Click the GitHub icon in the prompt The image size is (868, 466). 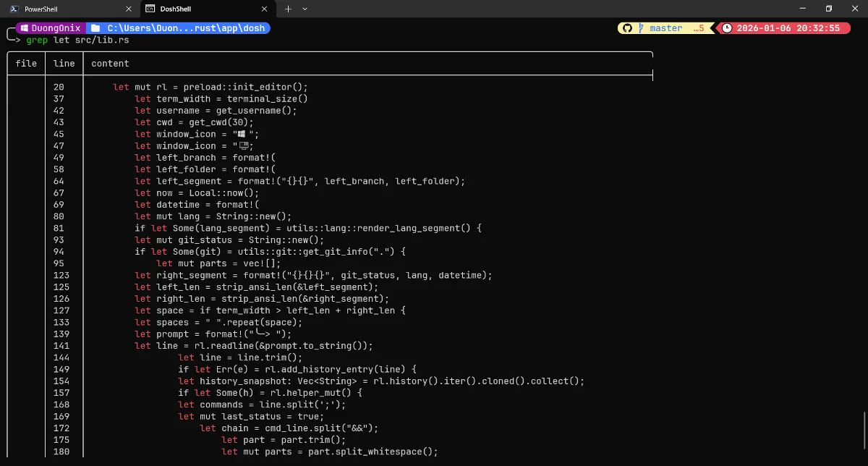point(629,27)
